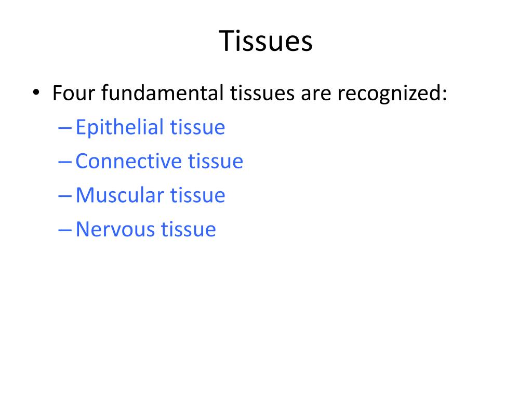Select the word tissues in bullet sentence
The width and height of the screenshot is (532, 399).
pyautogui.click(x=262, y=93)
